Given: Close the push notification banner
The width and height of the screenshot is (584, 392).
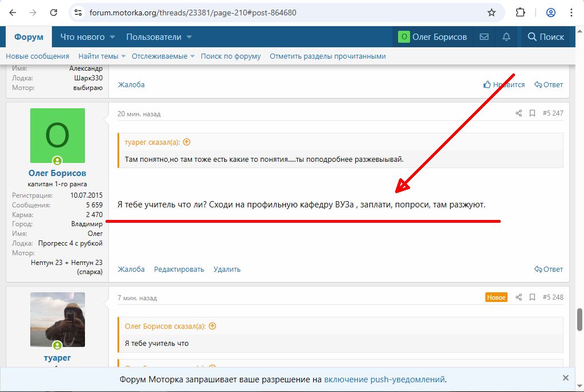Looking at the screenshot, I should pos(565,378).
